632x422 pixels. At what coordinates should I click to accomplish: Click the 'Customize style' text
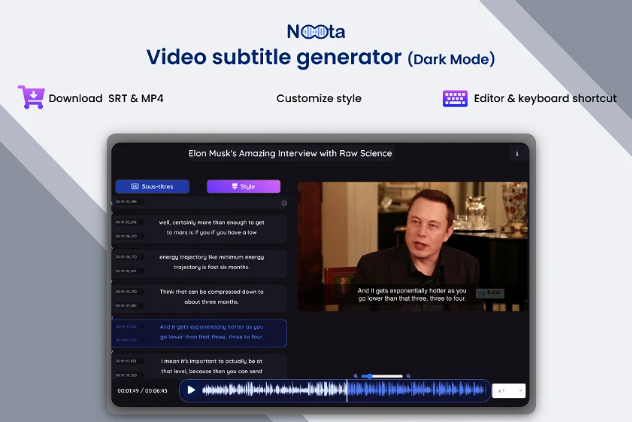[x=319, y=98]
